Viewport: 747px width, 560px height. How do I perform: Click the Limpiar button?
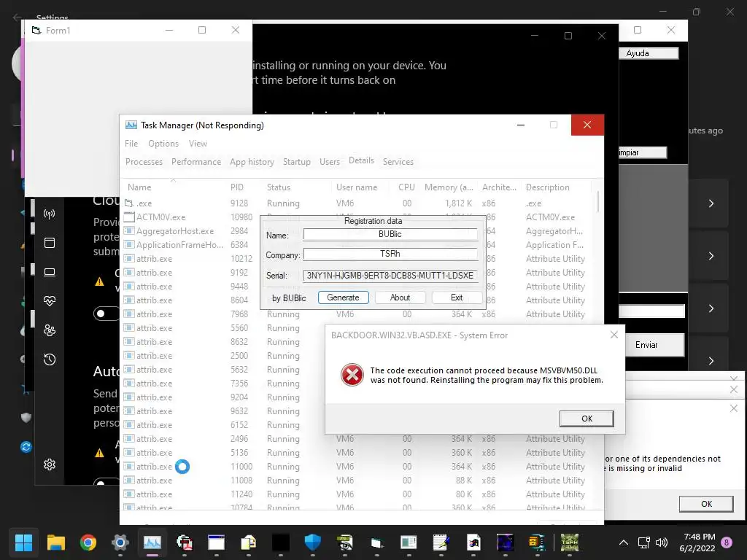tap(642, 152)
